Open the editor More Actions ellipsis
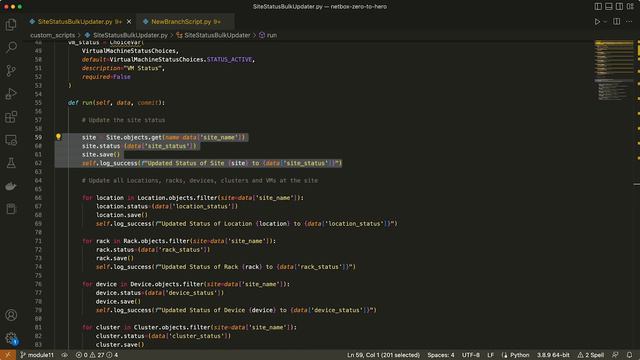This screenshot has height=360, width=640. click(x=629, y=22)
